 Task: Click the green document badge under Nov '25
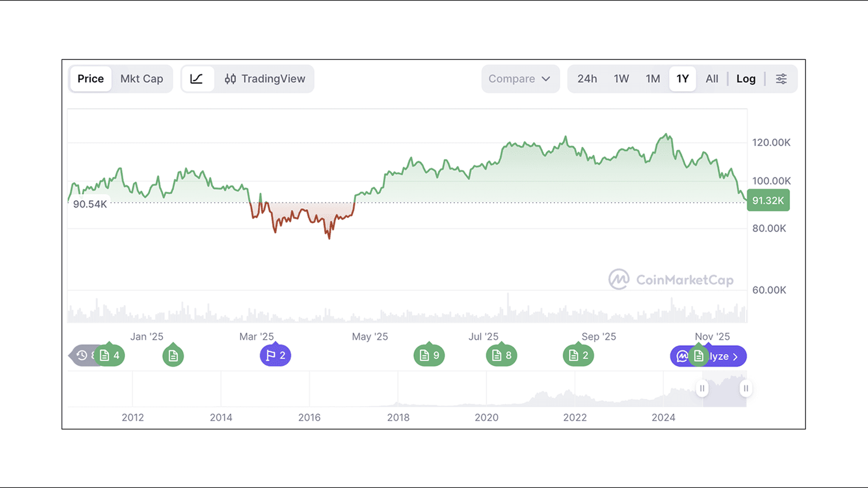click(x=699, y=356)
